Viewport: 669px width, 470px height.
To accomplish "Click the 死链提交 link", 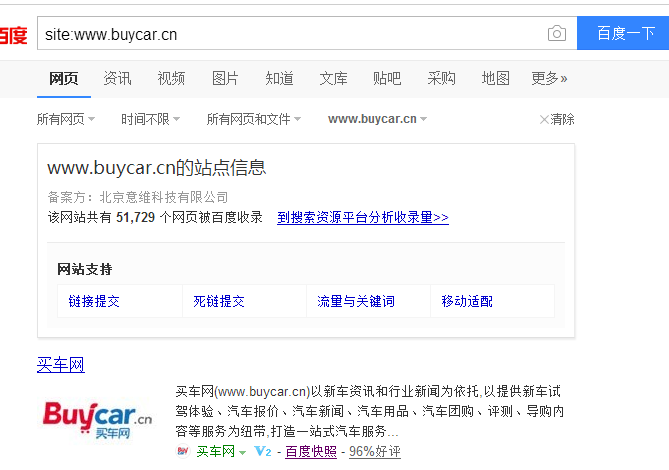I will [219, 301].
